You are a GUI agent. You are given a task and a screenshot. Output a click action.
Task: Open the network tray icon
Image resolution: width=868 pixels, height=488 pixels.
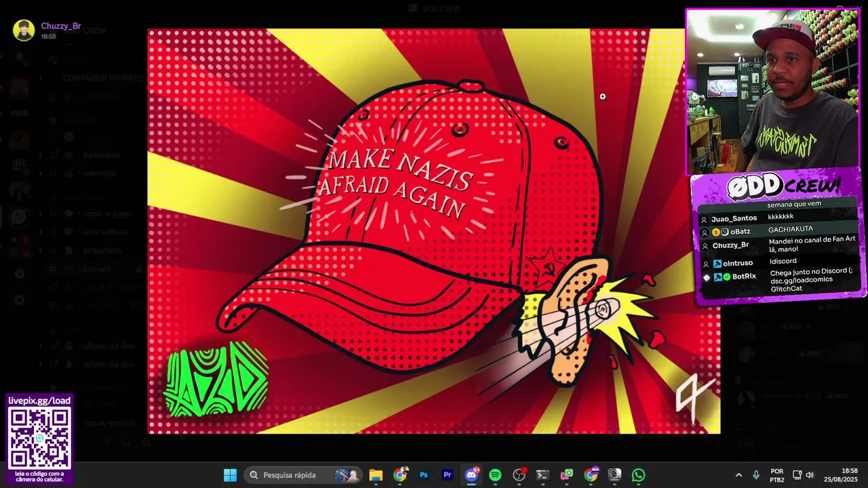click(x=797, y=475)
